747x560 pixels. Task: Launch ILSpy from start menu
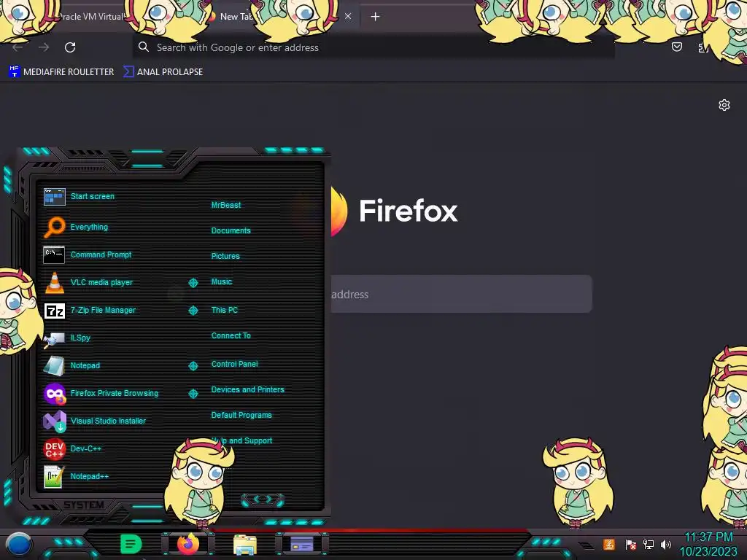point(66,338)
